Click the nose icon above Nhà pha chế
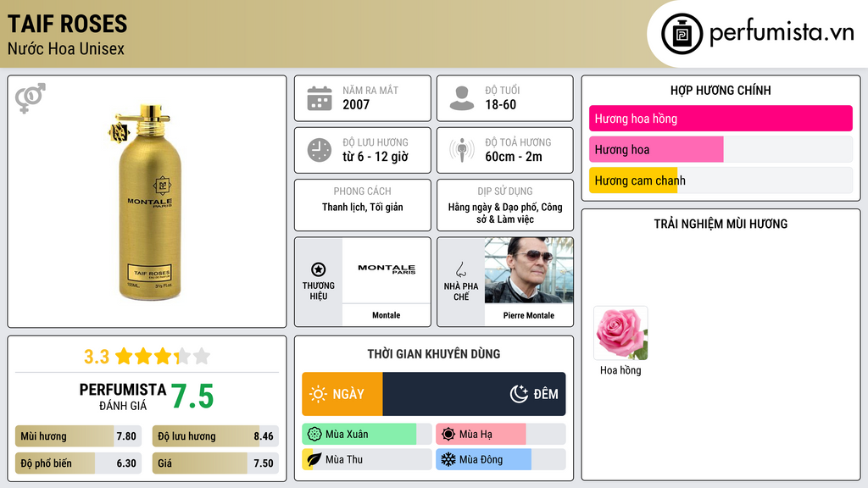The width and height of the screenshot is (868, 488). pyautogui.click(x=461, y=269)
